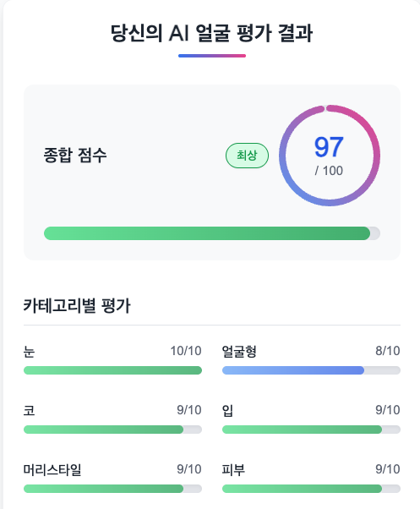The width and height of the screenshot is (420, 509).
Task: Click the overall score green progress bar
Action: 212,233
